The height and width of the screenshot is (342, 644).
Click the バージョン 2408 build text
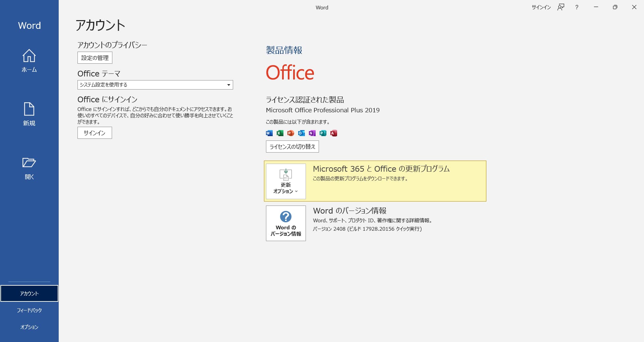coord(367,229)
